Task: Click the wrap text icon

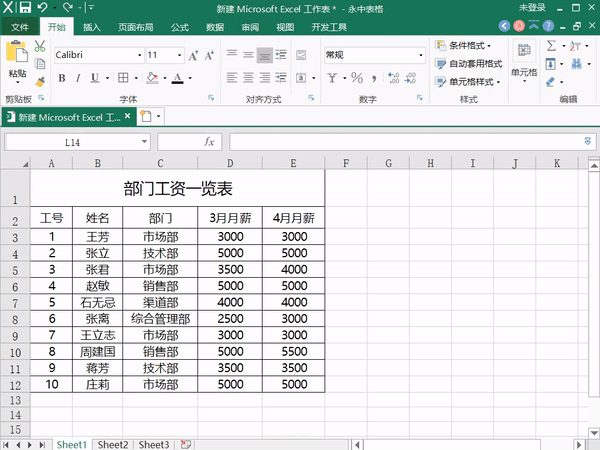Action: (301, 55)
